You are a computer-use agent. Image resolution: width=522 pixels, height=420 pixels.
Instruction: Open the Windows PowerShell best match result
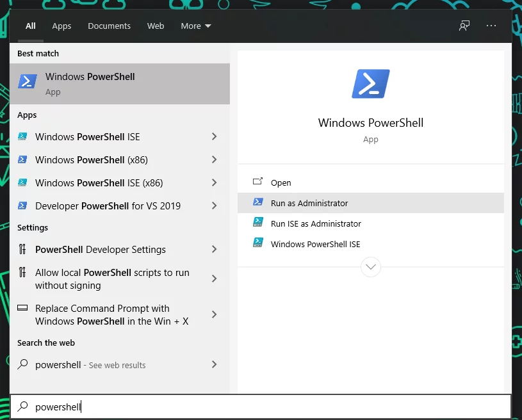[x=120, y=83]
